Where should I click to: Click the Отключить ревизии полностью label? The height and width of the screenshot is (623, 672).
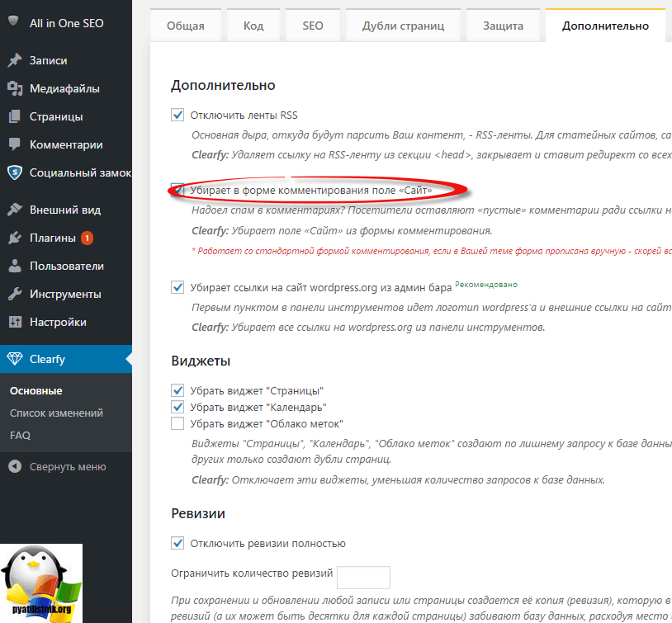tap(267, 543)
